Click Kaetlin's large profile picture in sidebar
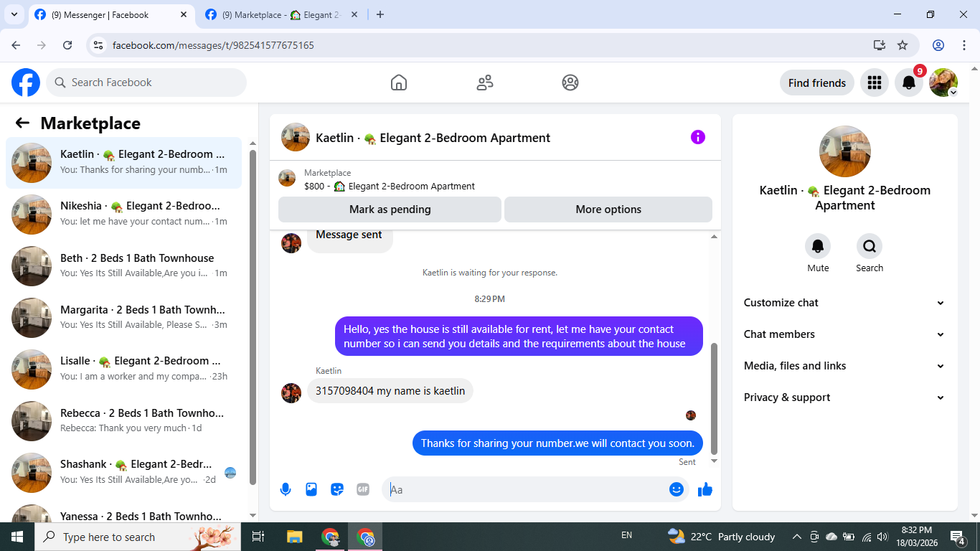 845,151
